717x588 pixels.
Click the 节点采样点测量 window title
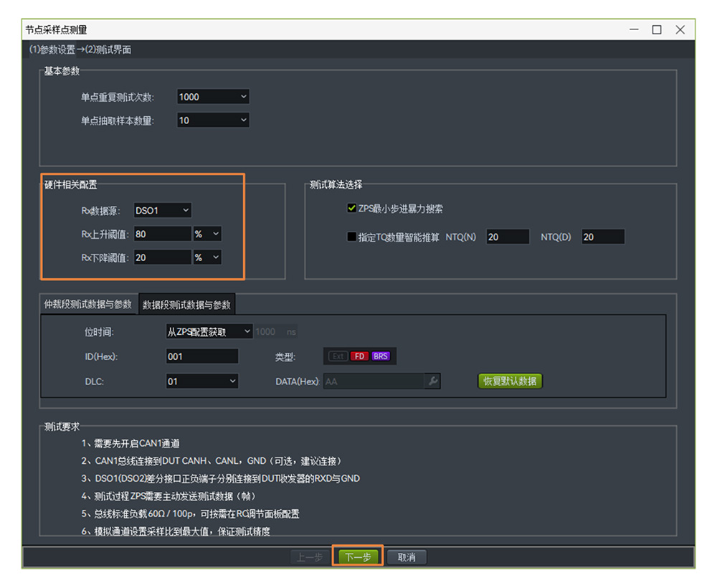click(56, 29)
